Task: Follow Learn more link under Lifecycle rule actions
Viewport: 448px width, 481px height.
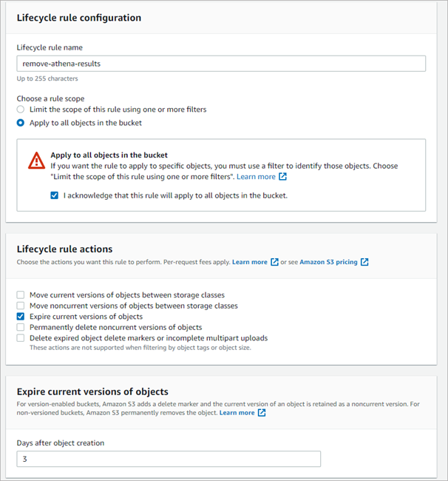Action: pyautogui.click(x=249, y=262)
